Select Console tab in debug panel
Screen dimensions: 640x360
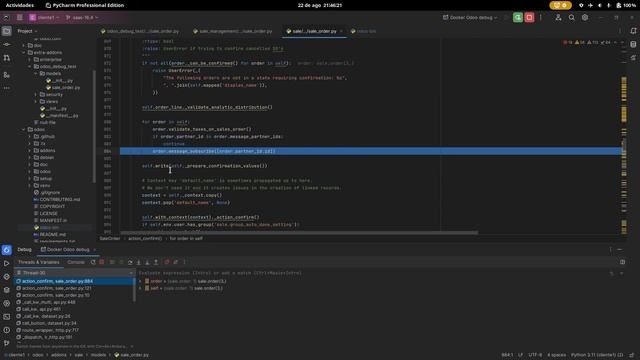coord(76,262)
